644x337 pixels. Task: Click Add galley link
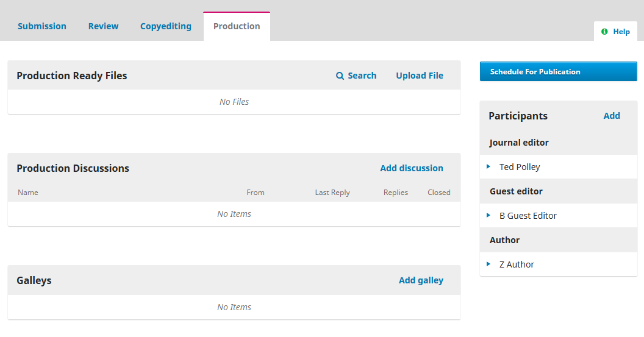coord(421,280)
